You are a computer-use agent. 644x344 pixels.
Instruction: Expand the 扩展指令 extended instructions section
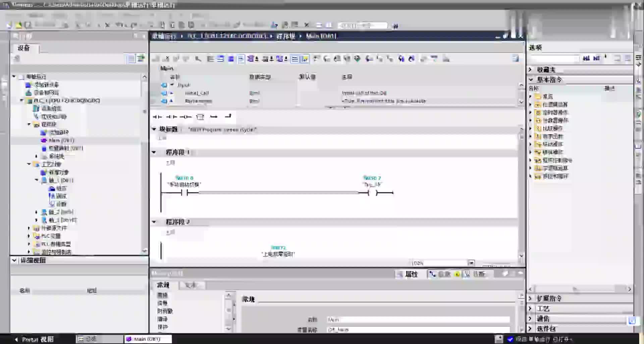530,298
